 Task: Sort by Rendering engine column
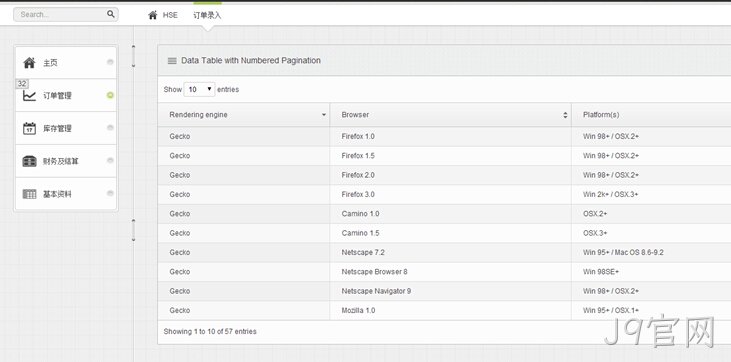click(x=244, y=115)
